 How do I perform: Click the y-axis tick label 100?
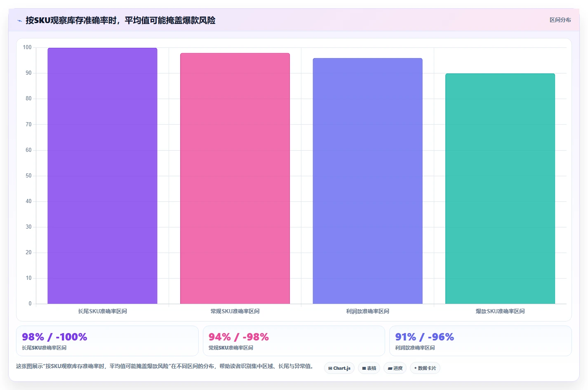[x=27, y=47]
